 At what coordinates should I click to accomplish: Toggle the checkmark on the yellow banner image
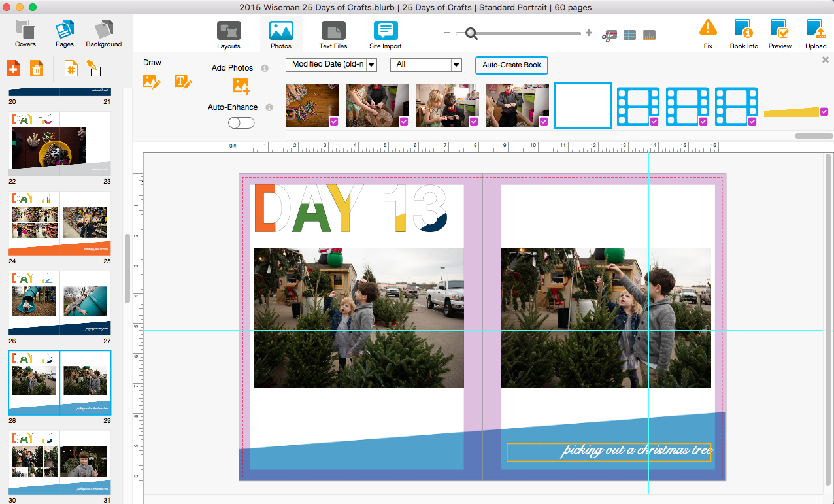pos(824,111)
